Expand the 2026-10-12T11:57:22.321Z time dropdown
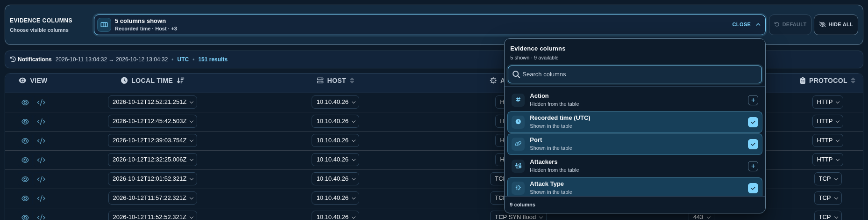 pyautogui.click(x=152, y=198)
